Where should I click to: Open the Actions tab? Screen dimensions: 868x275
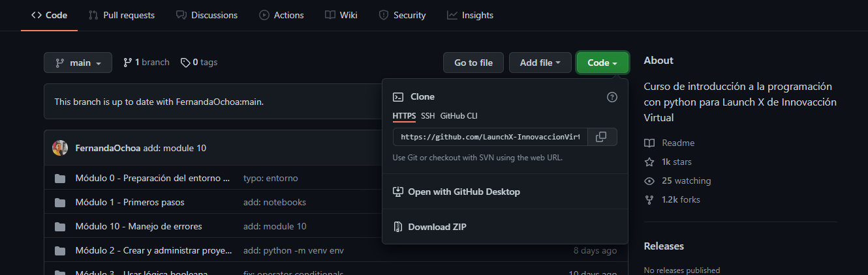[280, 15]
